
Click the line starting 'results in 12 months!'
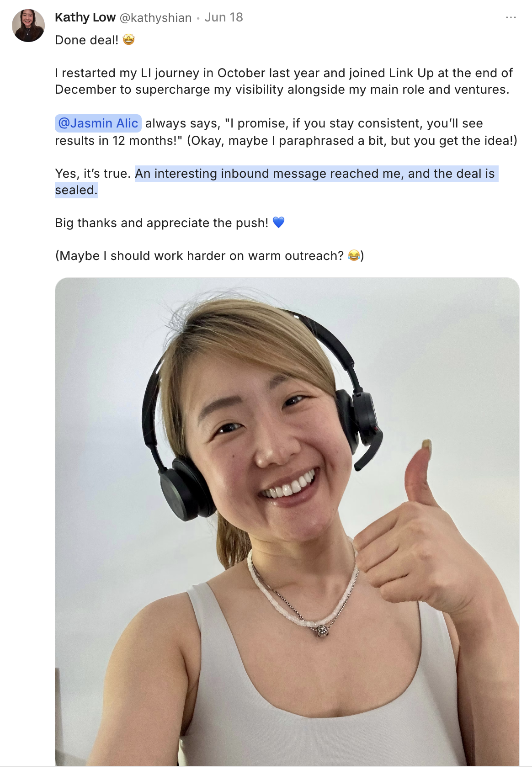286,141
